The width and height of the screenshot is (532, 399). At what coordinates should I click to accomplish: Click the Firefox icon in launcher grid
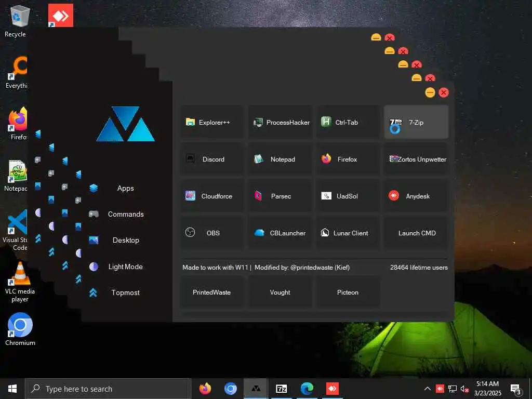pos(326,158)
